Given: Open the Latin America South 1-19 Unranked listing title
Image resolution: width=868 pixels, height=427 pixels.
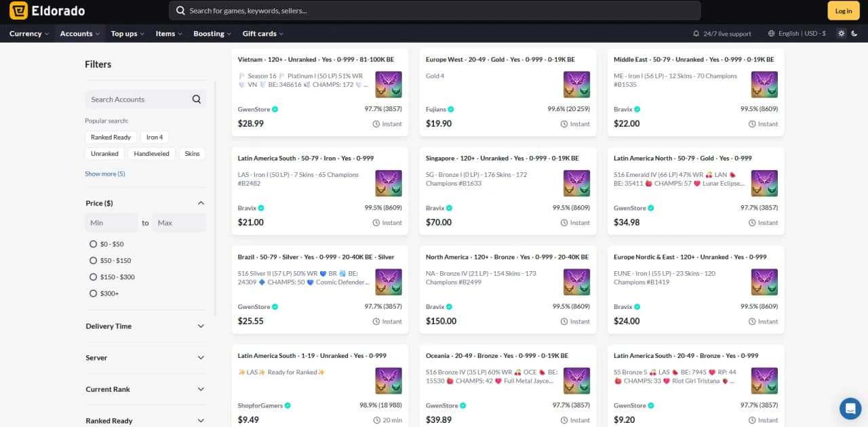Looking at the screenshot, I should coord(313,356).
